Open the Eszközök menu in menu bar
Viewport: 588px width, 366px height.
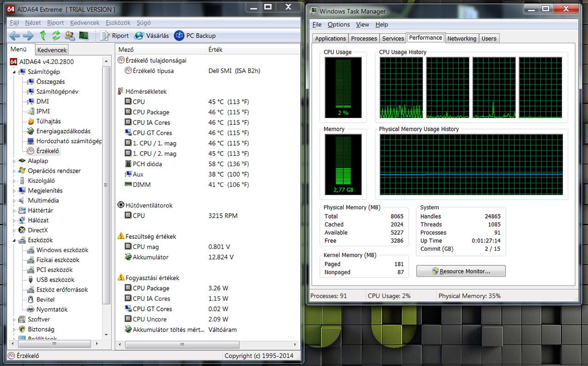coord(118,23)
